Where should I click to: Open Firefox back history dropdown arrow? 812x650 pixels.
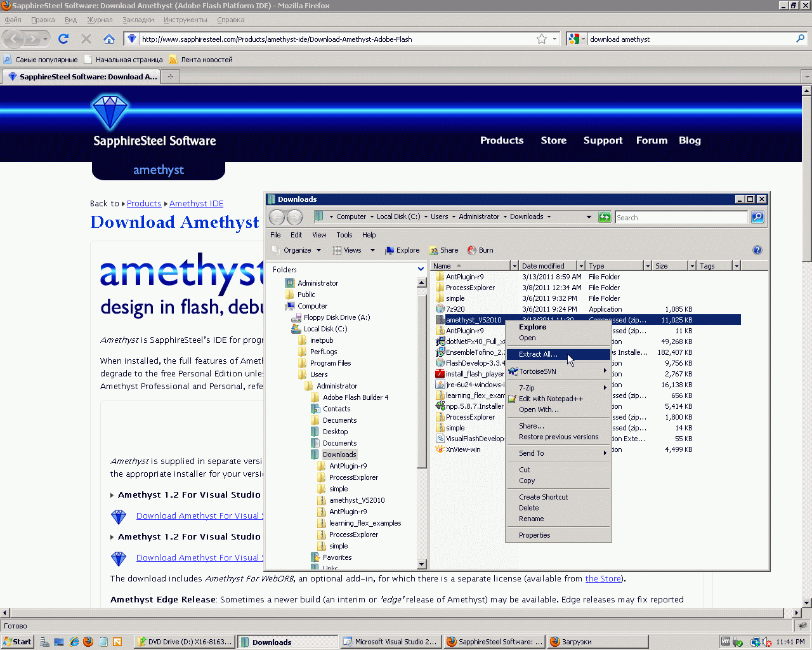[46, 39]
